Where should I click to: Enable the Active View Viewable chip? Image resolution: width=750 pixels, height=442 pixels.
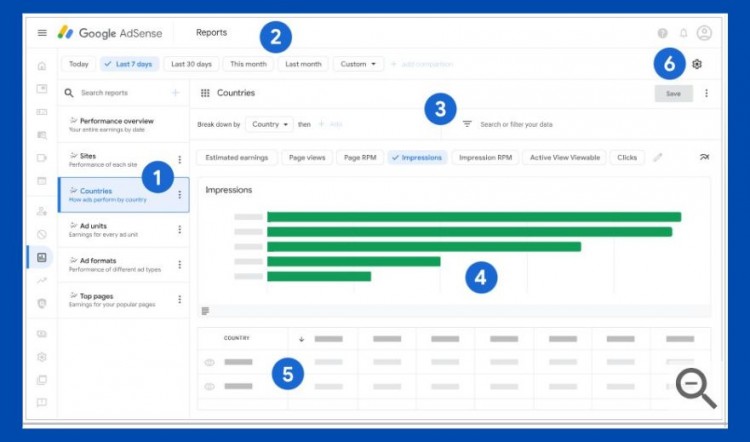tap(565, 157)
